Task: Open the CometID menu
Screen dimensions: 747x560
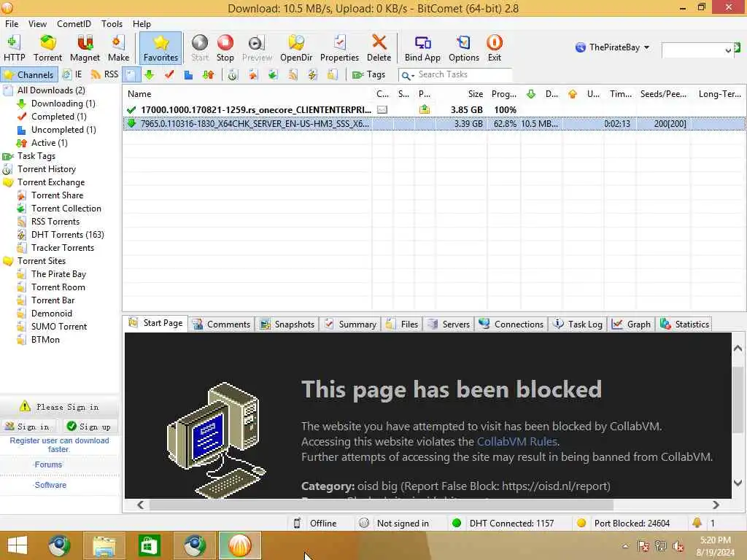Action: [74, 24]
